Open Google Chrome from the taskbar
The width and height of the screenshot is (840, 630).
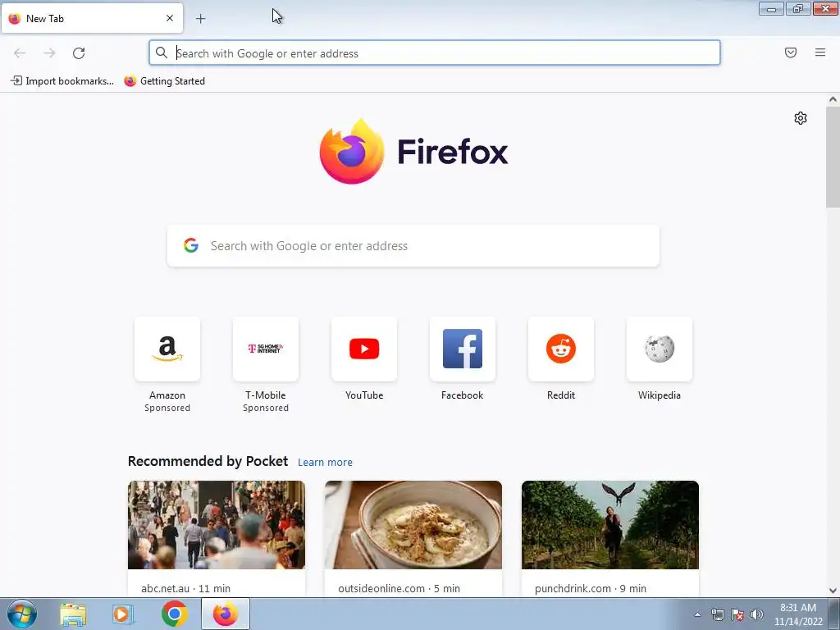(x=174, y=614)
